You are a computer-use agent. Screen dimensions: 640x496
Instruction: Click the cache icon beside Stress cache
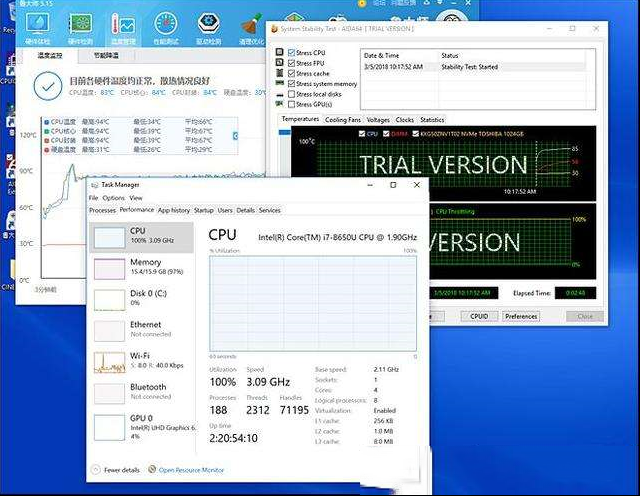280,73
